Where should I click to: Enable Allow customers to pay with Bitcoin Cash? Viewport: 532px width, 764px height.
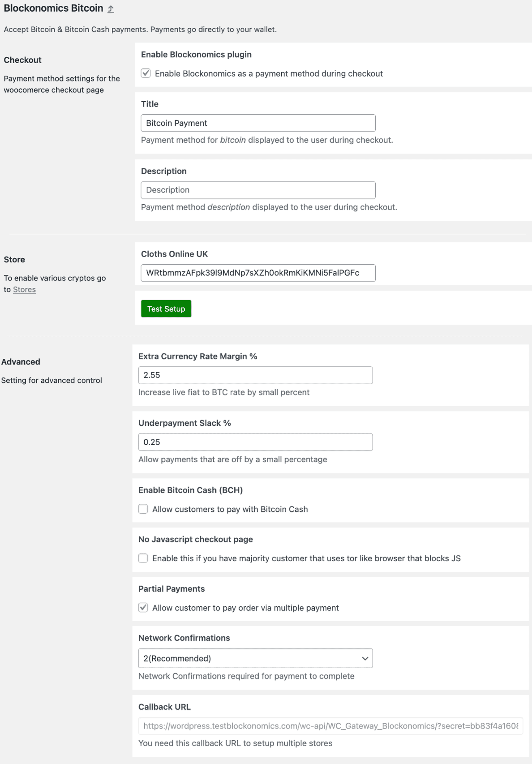tap(143, 509)
